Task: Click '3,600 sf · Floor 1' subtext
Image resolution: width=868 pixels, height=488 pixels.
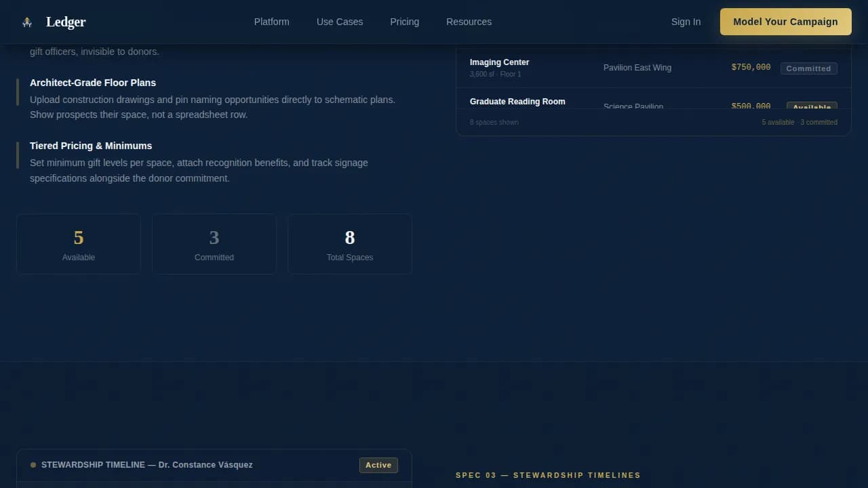Action: tap(496, 75)
